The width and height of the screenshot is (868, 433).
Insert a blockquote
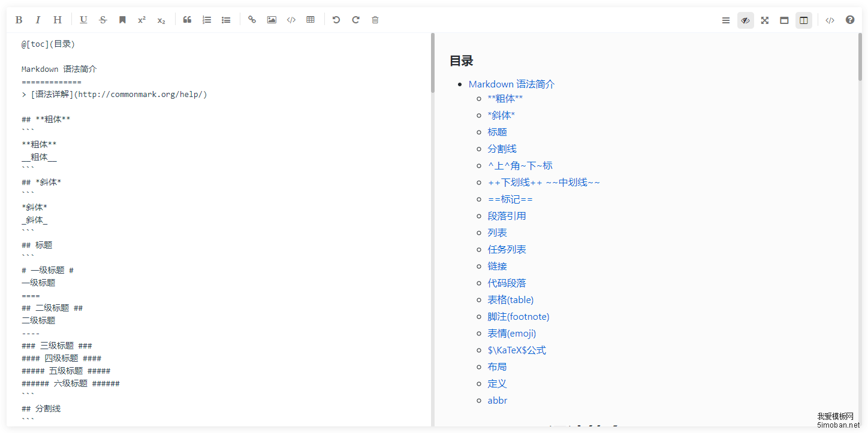[x=187, y=20]
